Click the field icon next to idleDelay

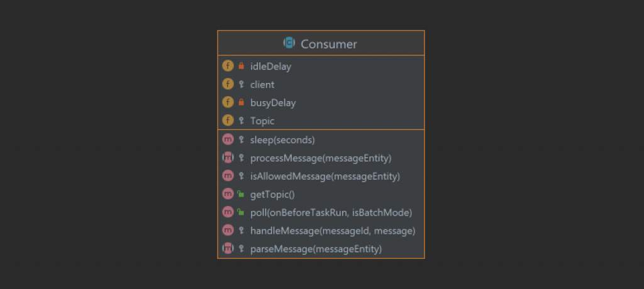coord(228,66)
